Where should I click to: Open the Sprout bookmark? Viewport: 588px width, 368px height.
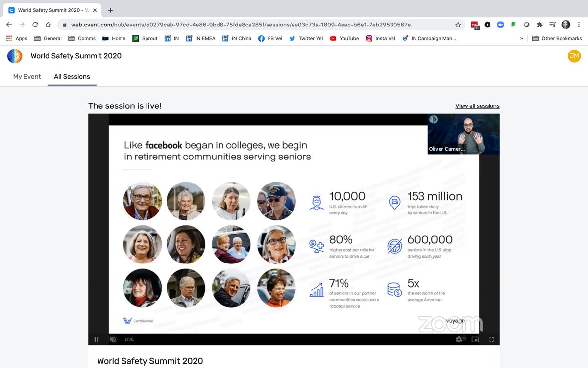pyautogui.click(x=145, y=38)
